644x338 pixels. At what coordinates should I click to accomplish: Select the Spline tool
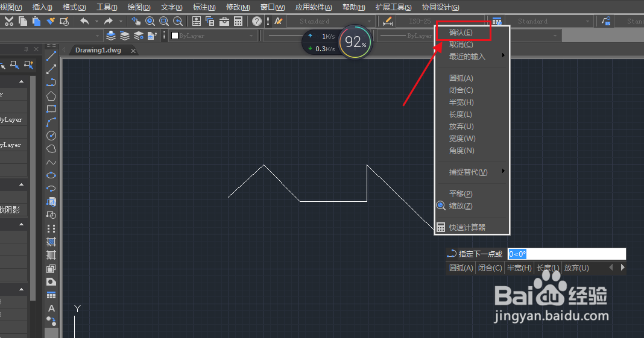pos(51,163)
